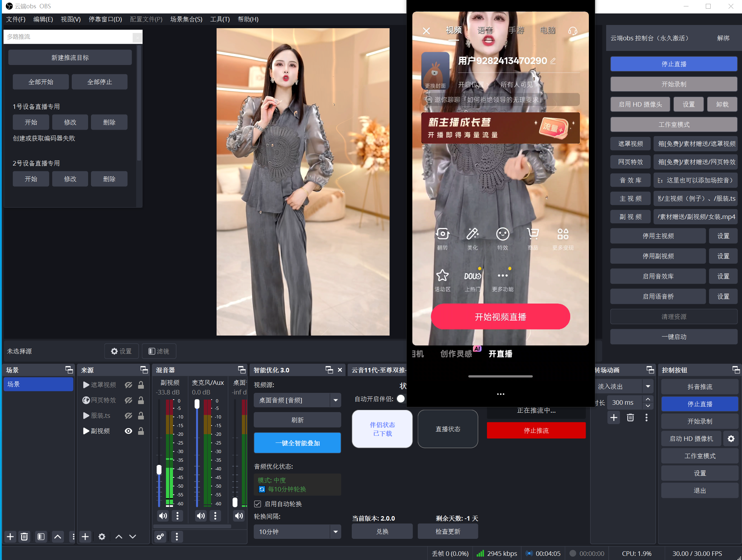Viewport: 742px width, 560px height.
Task: Click the gear next to 启动 HD 摄像机
Action: 731,439
